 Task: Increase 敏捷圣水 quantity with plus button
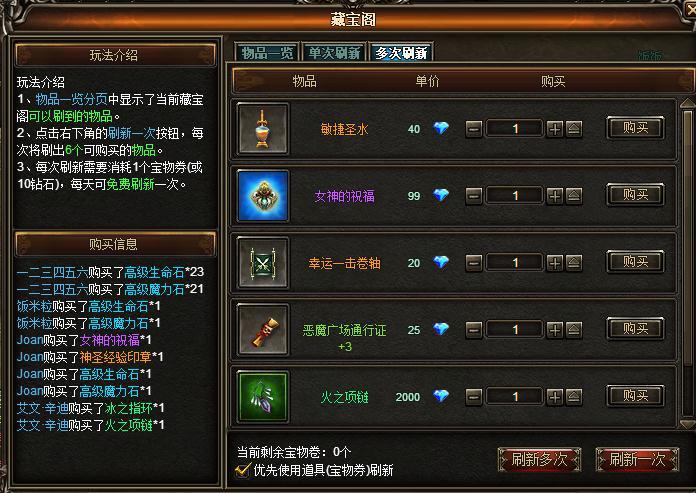coord(554,129)
